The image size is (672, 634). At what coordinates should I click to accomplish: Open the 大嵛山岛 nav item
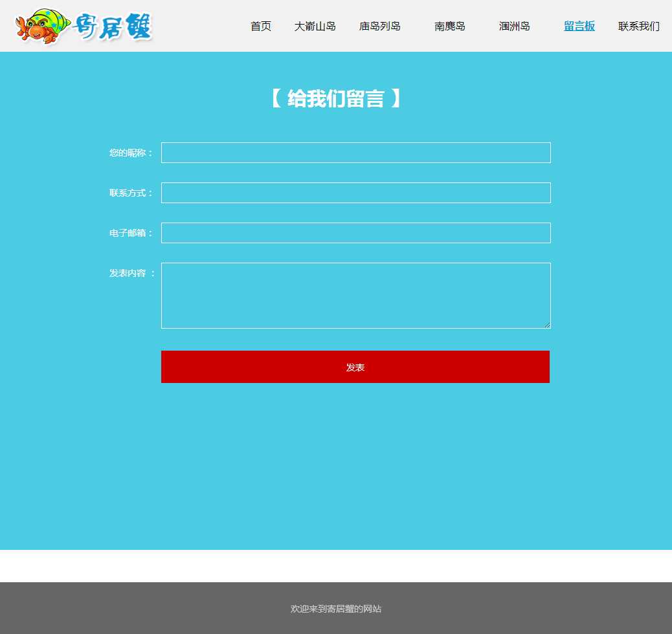click(x=315, y=27)
